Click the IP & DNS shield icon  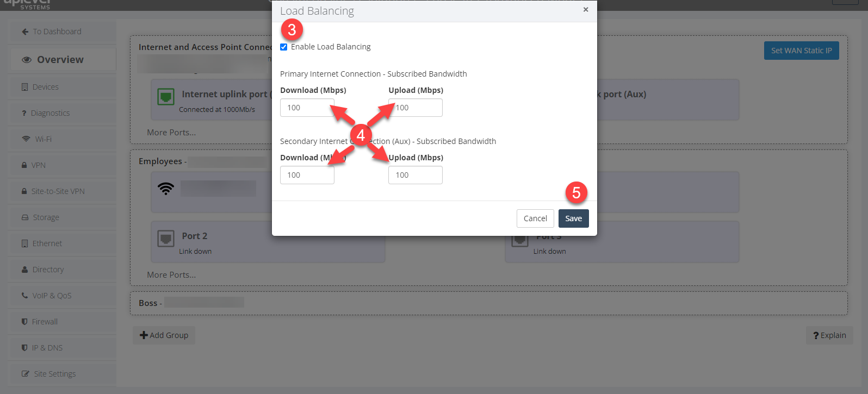click(24, 348)
